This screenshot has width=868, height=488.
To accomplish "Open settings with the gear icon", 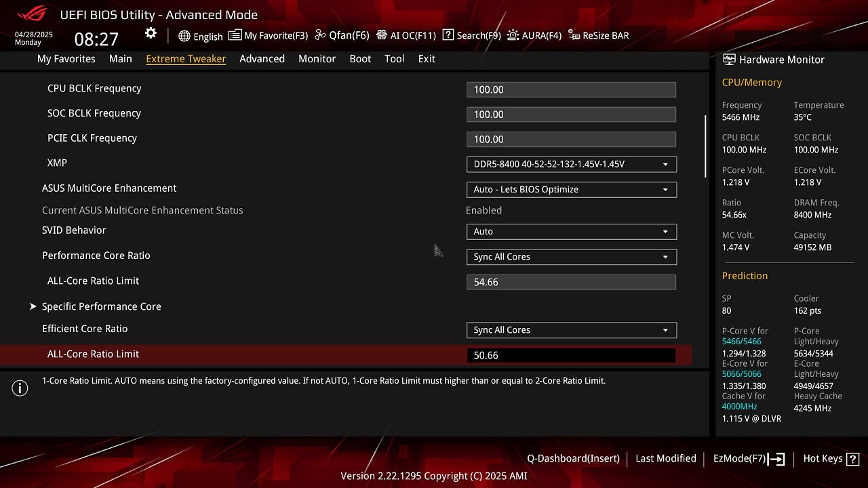I will tap(151, 33).
